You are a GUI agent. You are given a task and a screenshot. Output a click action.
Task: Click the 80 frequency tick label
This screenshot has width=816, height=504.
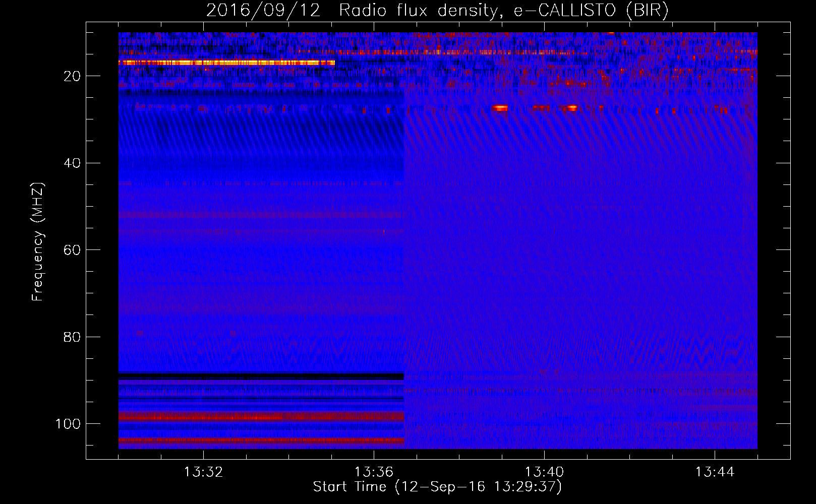pos(72,337)
